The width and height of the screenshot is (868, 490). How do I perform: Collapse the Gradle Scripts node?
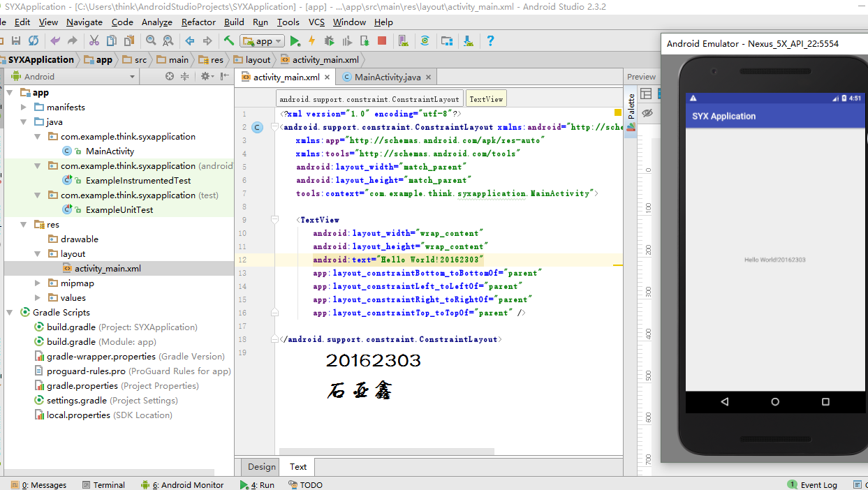tap(10, 312)
